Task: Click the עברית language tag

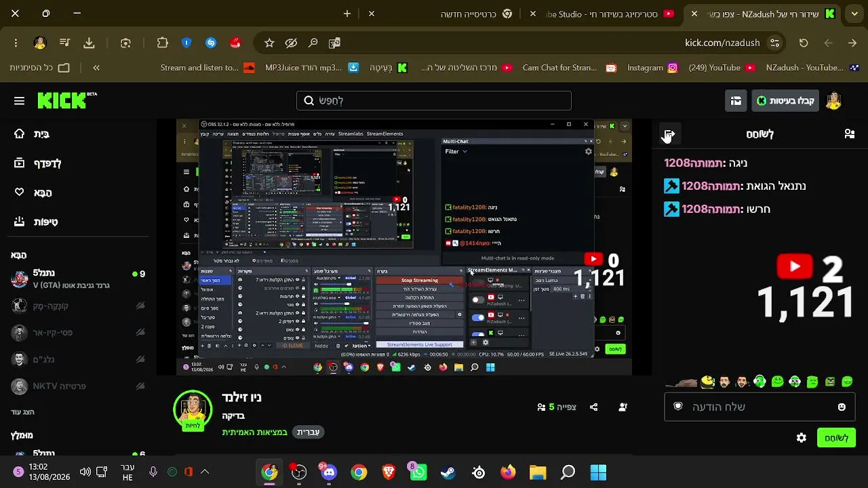Action: 309,432
